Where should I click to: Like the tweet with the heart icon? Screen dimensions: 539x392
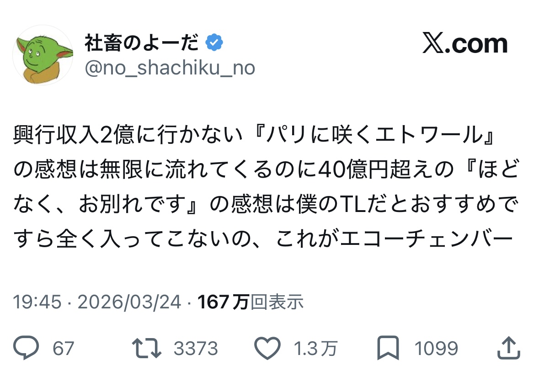click(x=267, y=349)
